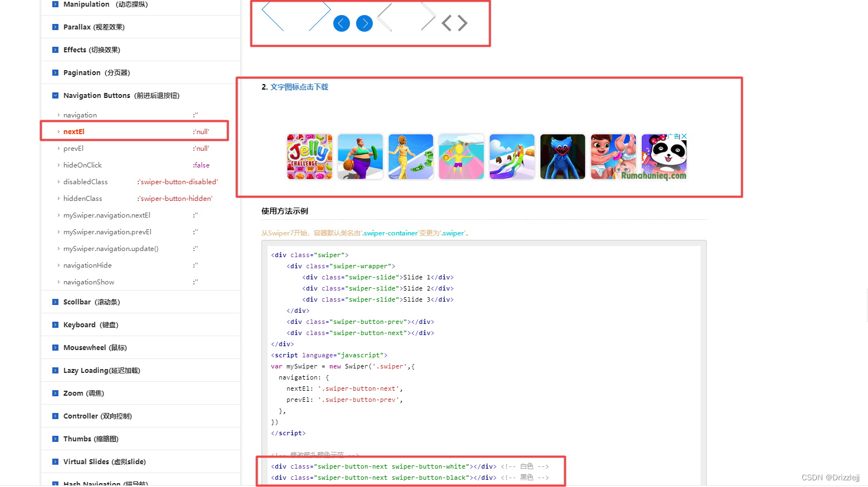
Task: Open mySwiper.navigation.nextEl entry
Action: [107, 215]
